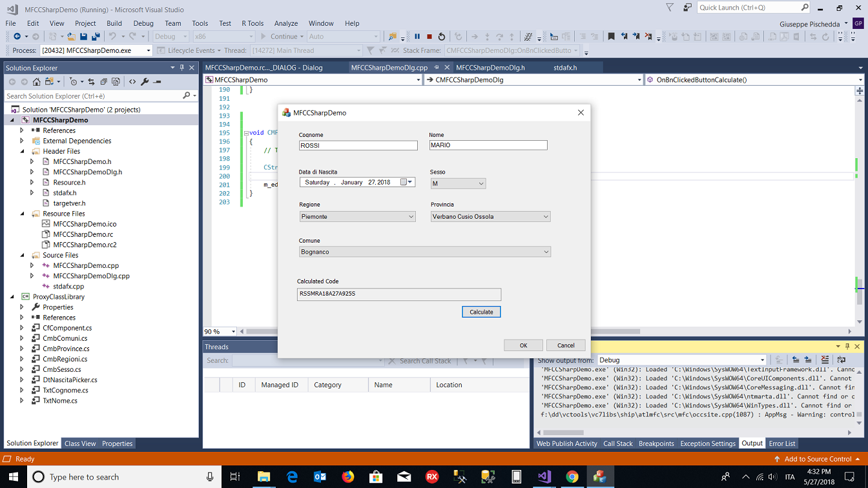
Task: Clear all bookmarks icon
Action: 648,37
